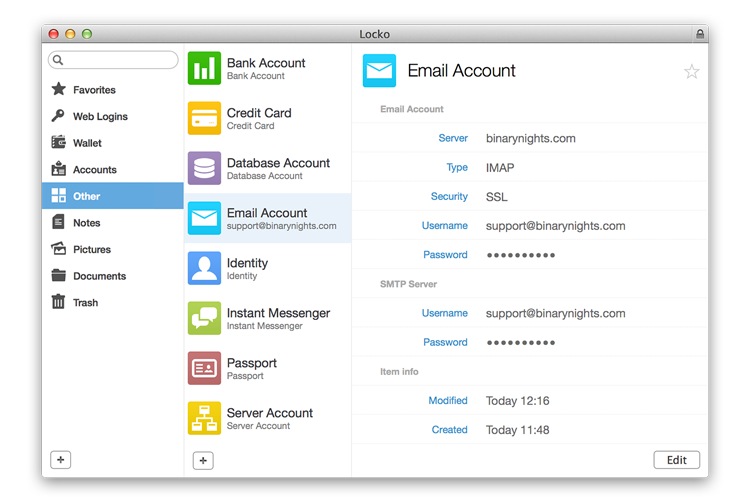Select Server Account entry title
The width and height of the screenshot is (750, 500).
pyautogui.click(x=270, y=413)
